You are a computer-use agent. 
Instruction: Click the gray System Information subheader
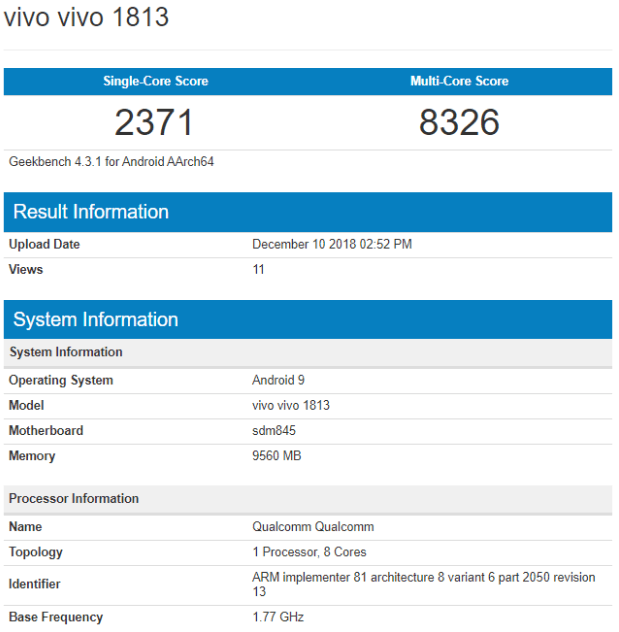point(308,352)
